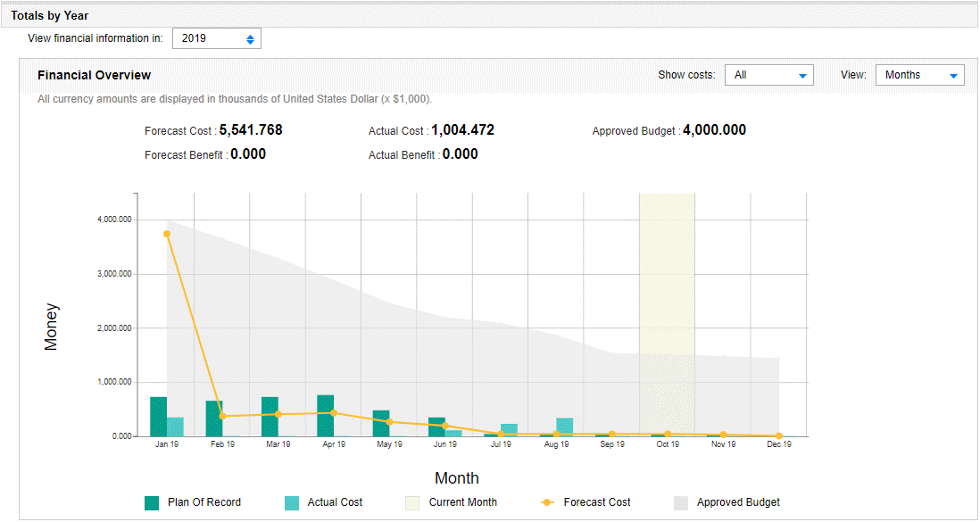Click the Jul 19 Actual Cost bar
The image size is (980, 522).
pos(509,430)
